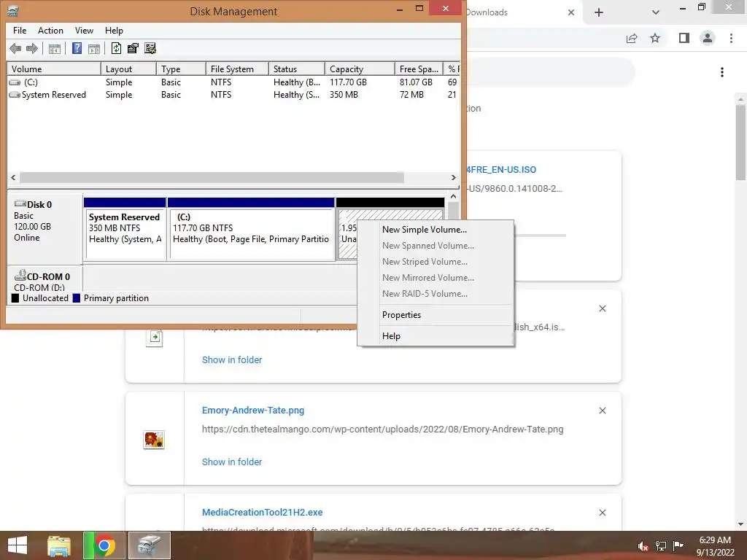Open the Help menu in menu bar
The height and width of the screenshot is (560, 747).
114,31
